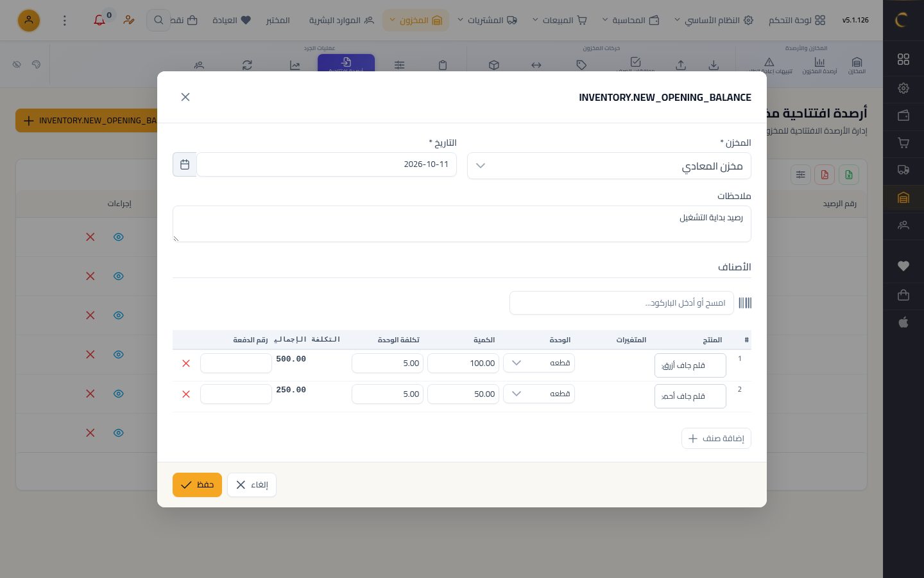Open the date picker calendar icon
This screenshot has width=924, height=578.
point(185,164)
